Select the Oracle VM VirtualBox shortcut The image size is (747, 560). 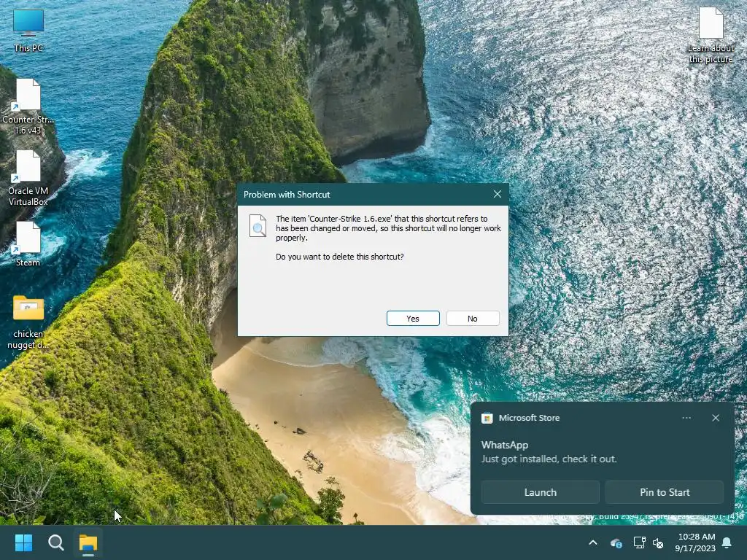(28, 178)
